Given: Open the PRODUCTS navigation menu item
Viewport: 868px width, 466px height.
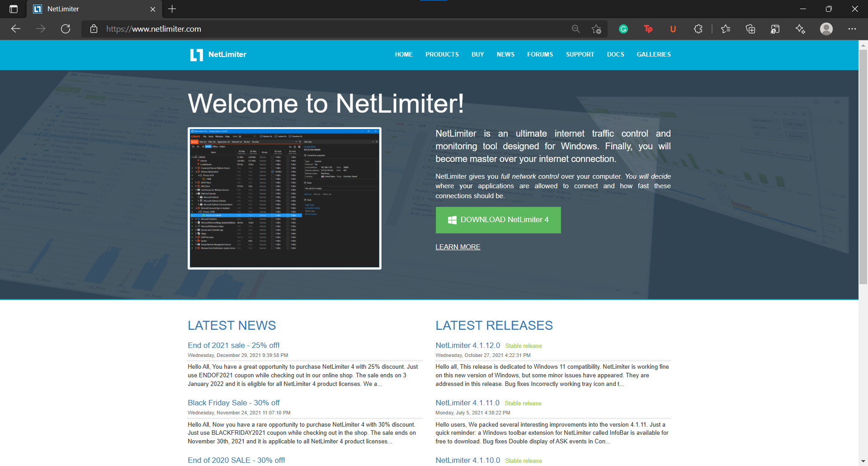Looking at the screenshot, I should [442, 54].
